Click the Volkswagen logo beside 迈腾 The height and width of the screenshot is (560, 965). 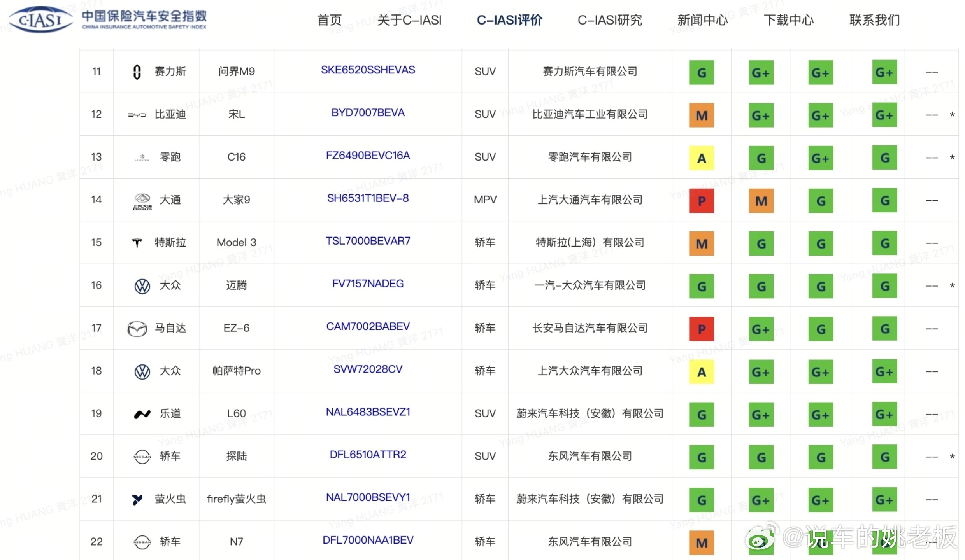coord(142,286)
